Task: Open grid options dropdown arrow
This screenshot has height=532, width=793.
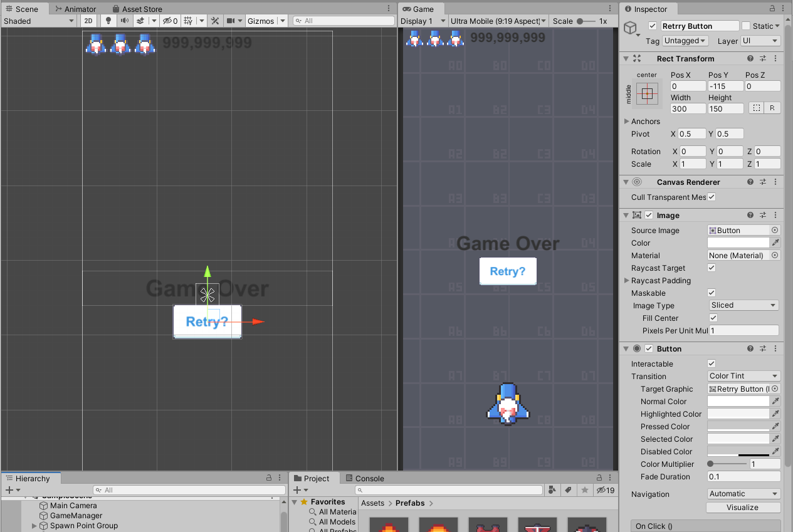Action: tap(201, 21)
